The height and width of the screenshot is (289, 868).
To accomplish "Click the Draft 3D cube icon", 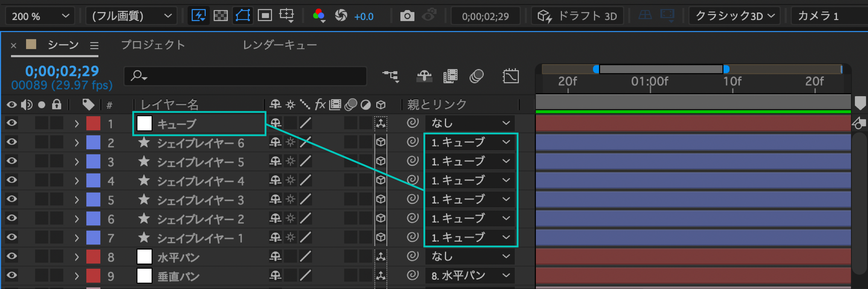I will (544, 16).
